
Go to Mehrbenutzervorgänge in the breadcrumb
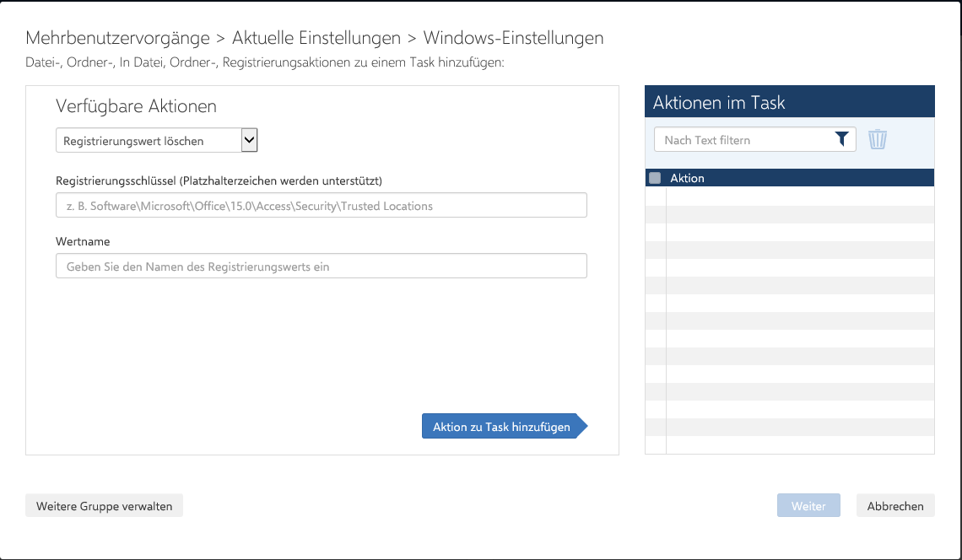tap(117, 38)
